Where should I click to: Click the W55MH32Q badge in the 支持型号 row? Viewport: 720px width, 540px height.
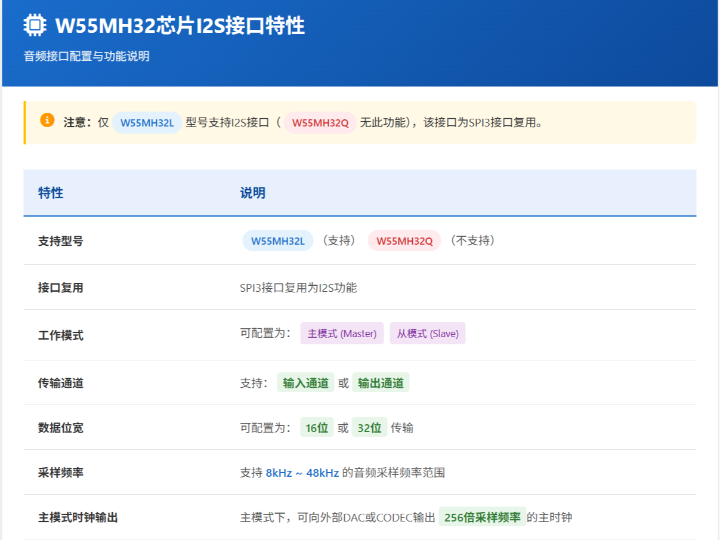404,241
